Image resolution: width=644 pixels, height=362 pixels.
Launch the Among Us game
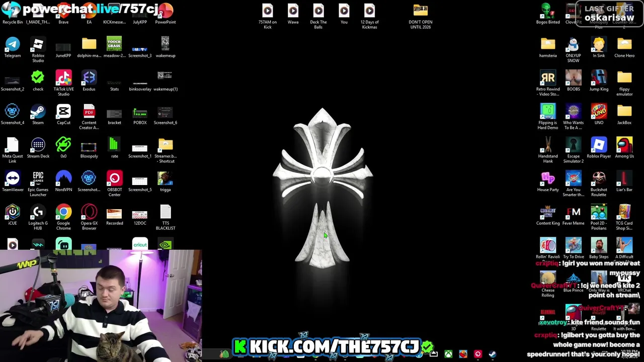pyautogui.click(x=624, y=147)
